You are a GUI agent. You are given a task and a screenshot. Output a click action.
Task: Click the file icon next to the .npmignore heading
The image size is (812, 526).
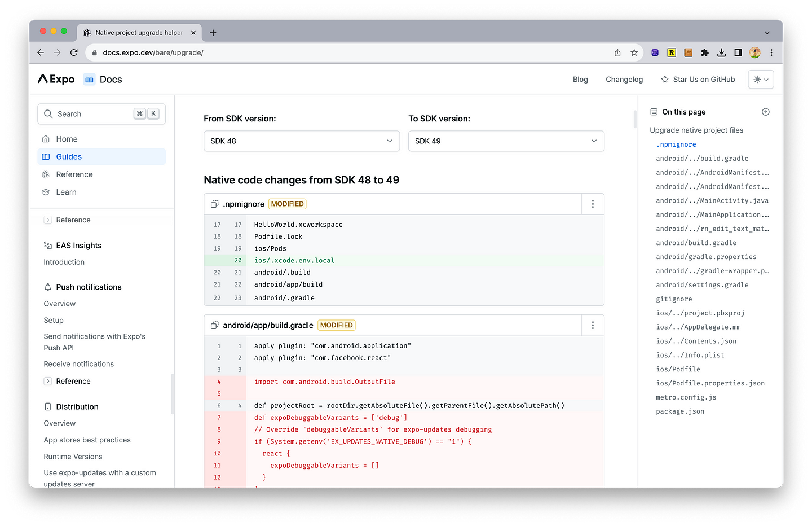click(x=214, y=204)
